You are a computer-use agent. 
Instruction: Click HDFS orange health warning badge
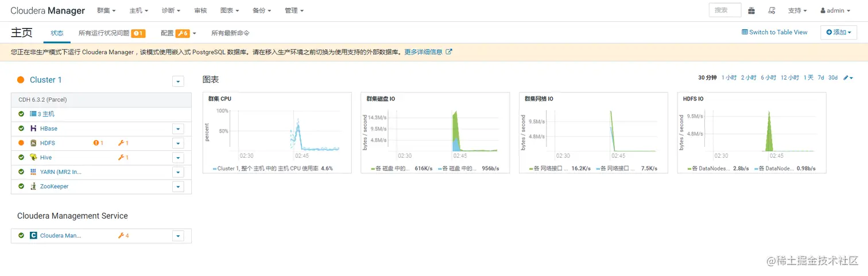pos(98,143)
